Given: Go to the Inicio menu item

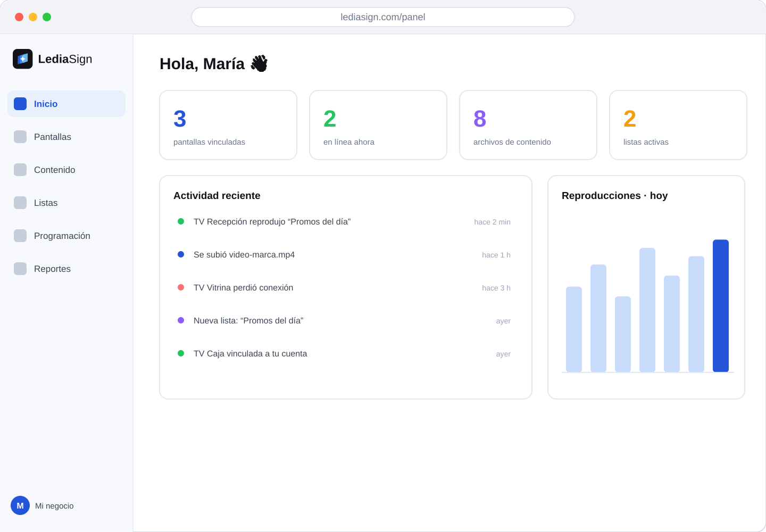Looking at the screenshot, I should click(x=66, y=104).
